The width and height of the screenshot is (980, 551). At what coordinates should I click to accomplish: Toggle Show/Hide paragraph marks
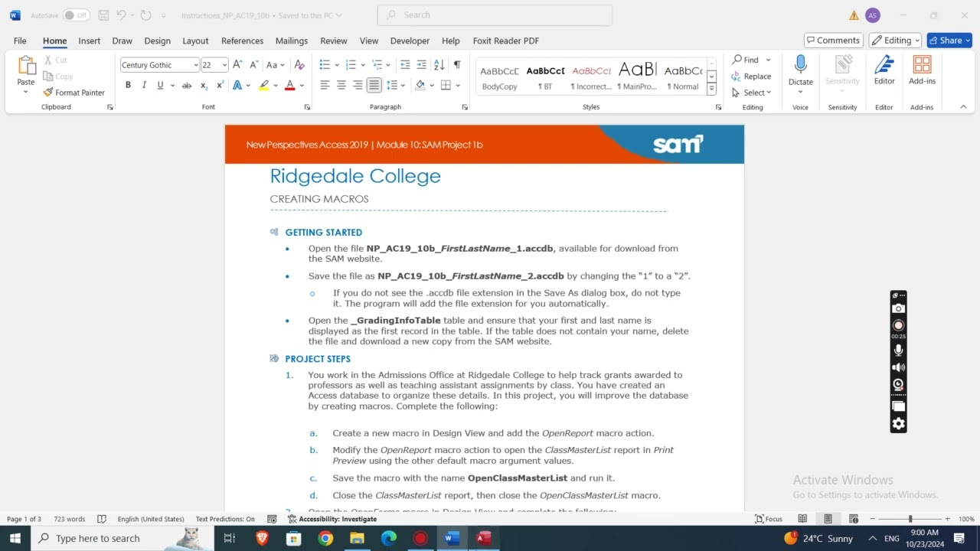(x=457, y=65)
